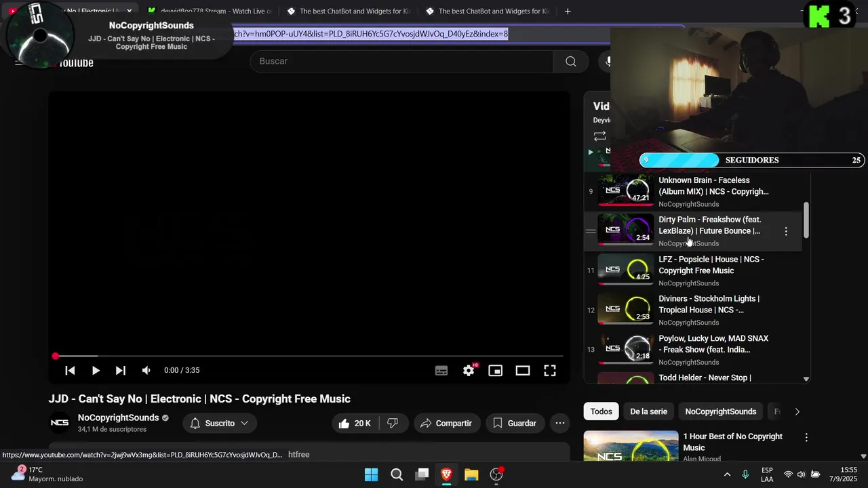Show more chips with right arrow
868x488 pixels.
coord(797,411)
